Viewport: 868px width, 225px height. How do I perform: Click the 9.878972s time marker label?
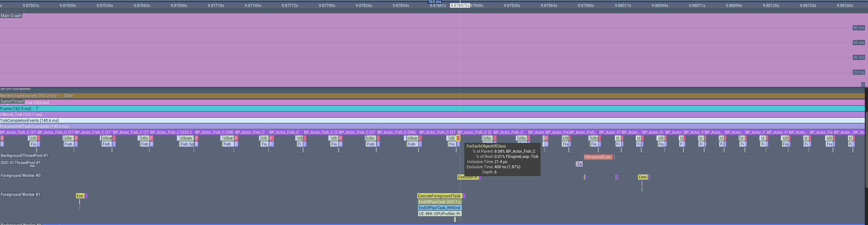pos(460,6)
